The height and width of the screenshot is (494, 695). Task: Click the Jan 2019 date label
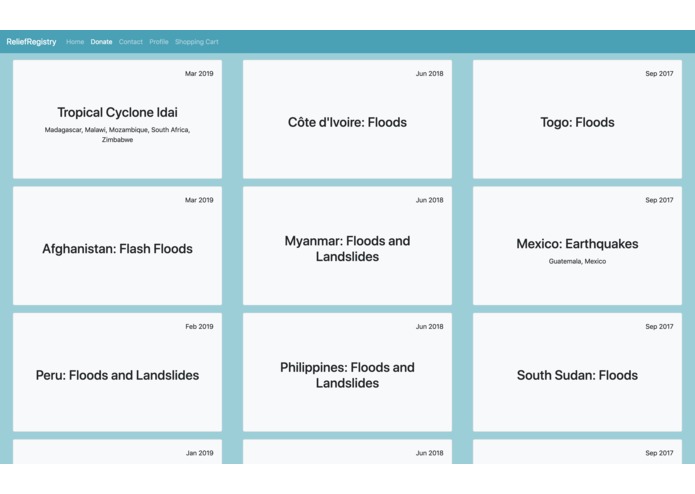click(199, 453)
